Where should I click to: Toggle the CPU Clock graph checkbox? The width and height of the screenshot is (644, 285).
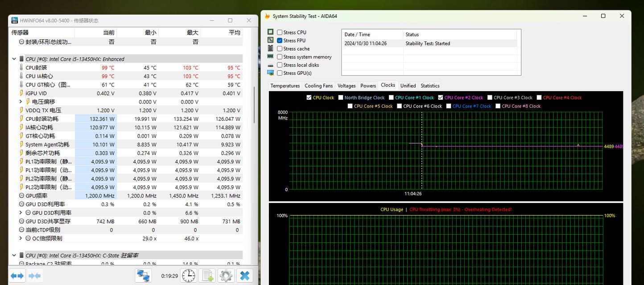point(309,98)
